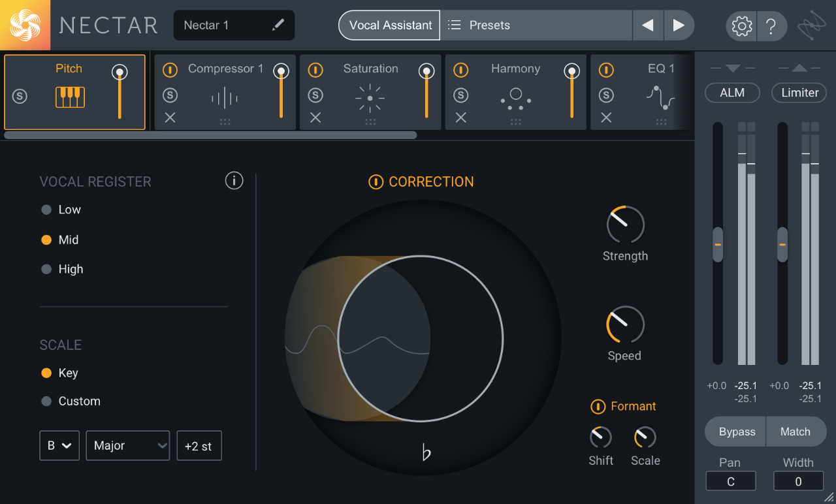
Task: Enable the Limiter
Action: (x=799, y=93)
